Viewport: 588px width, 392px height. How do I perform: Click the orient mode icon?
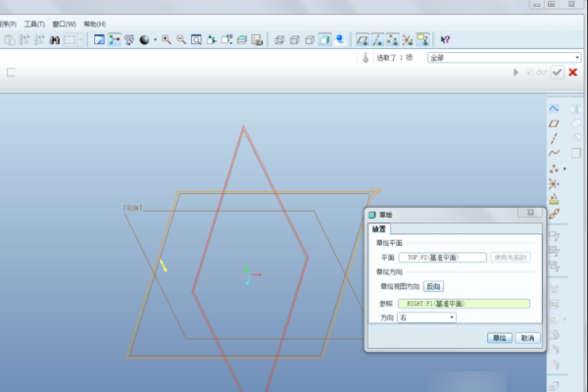(x=129, y=40)
